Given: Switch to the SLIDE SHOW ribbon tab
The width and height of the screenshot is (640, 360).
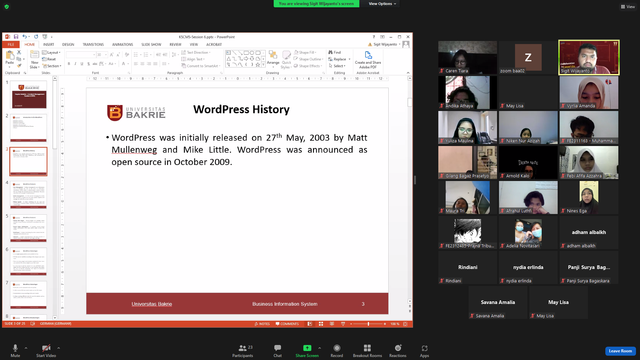Looking at the screenshot, I should (x=151, y=44).
